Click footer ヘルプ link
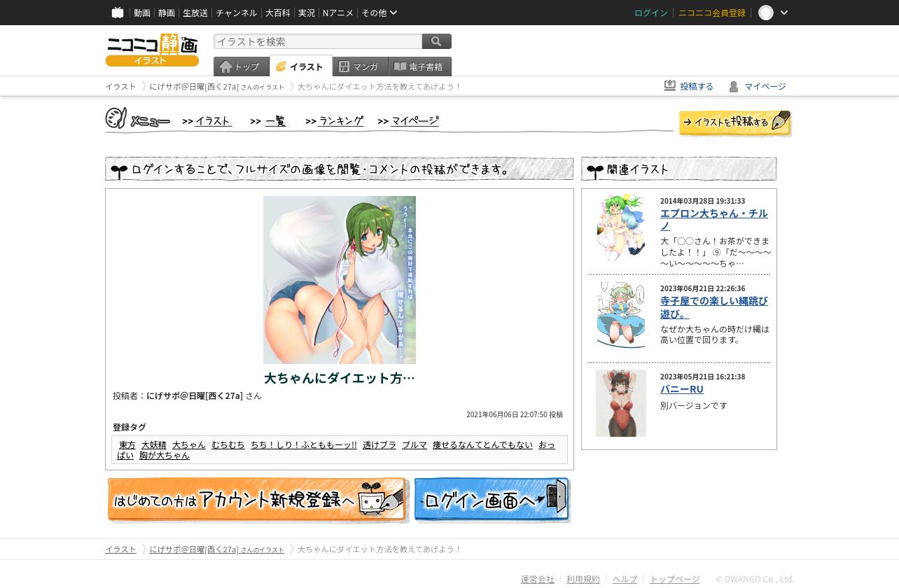 (625, 579)
